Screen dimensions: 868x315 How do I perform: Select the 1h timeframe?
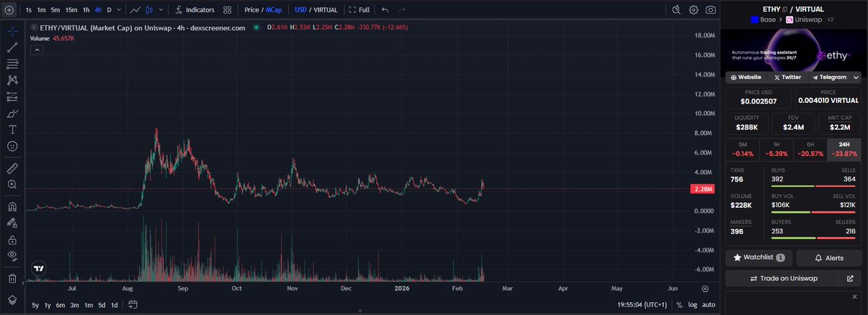pos(86,10)
